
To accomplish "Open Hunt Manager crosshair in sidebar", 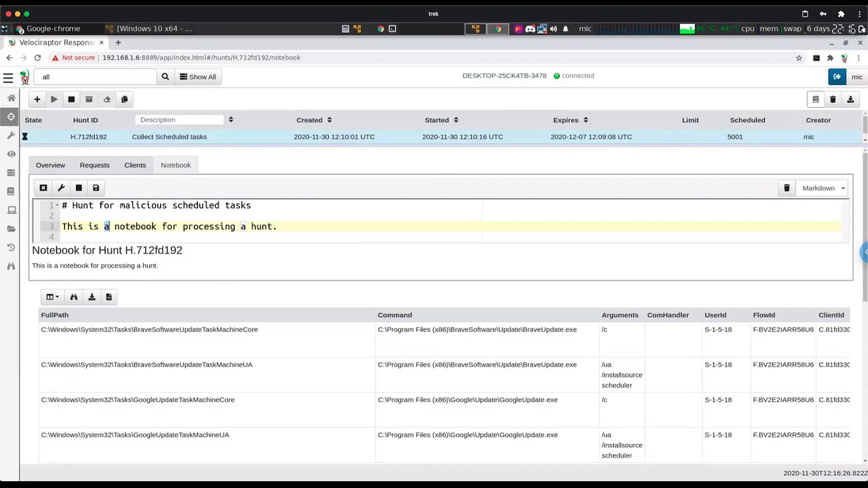I will (11, 117).
